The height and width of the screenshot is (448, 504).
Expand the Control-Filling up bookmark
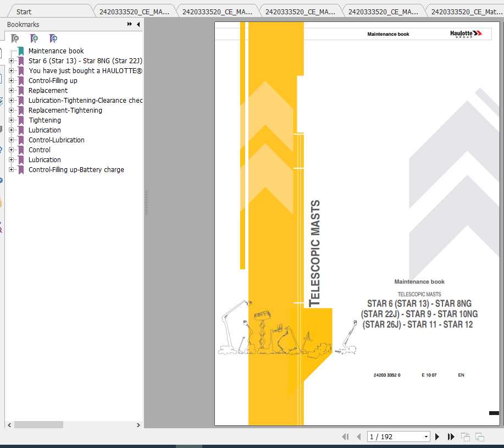[x=12, y=80]
